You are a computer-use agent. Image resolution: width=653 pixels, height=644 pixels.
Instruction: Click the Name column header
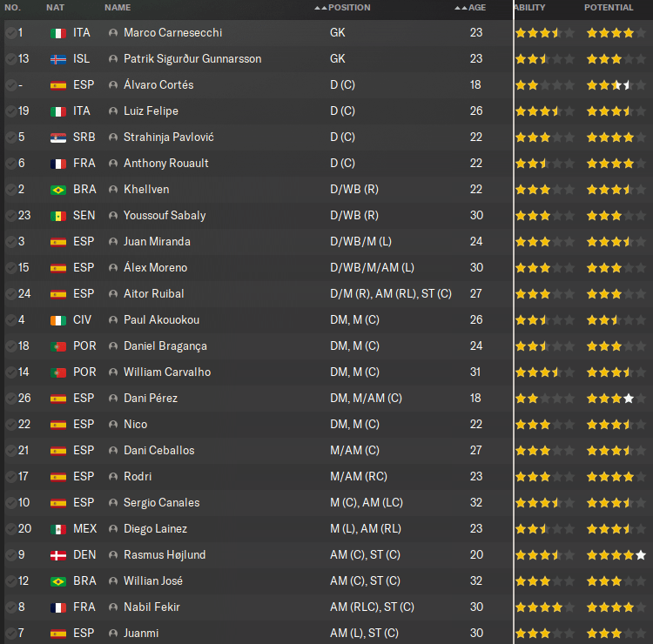118,8
